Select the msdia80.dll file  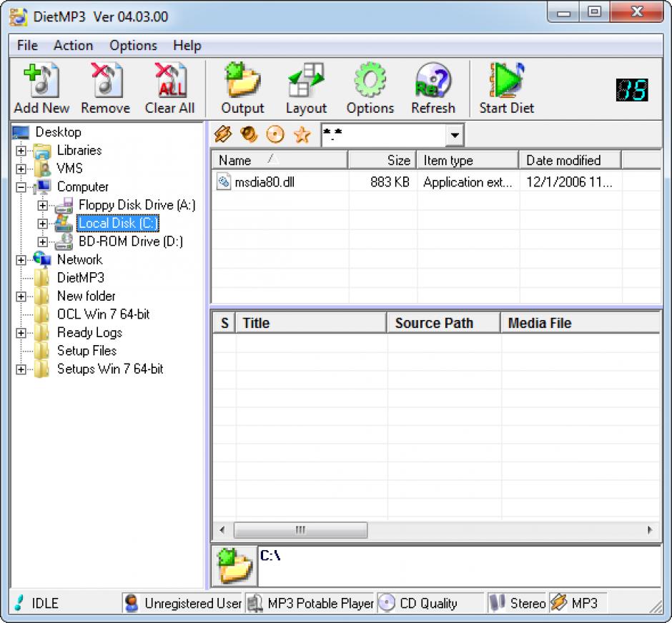point(265,182)
